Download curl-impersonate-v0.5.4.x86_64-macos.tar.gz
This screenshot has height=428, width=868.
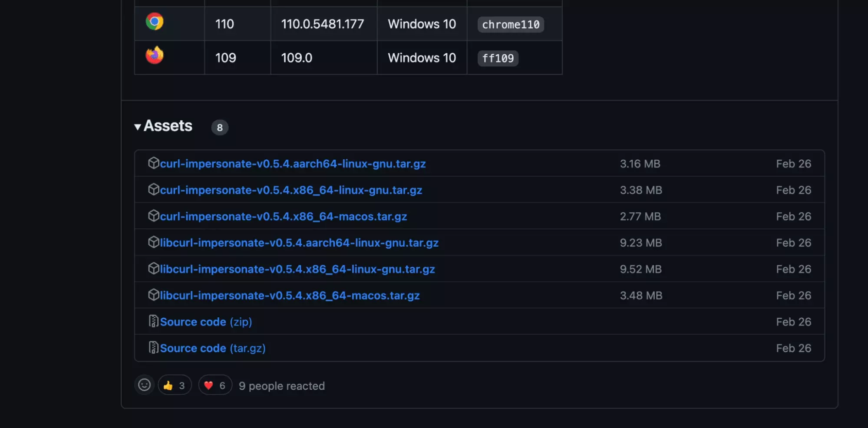click(283, 217)
